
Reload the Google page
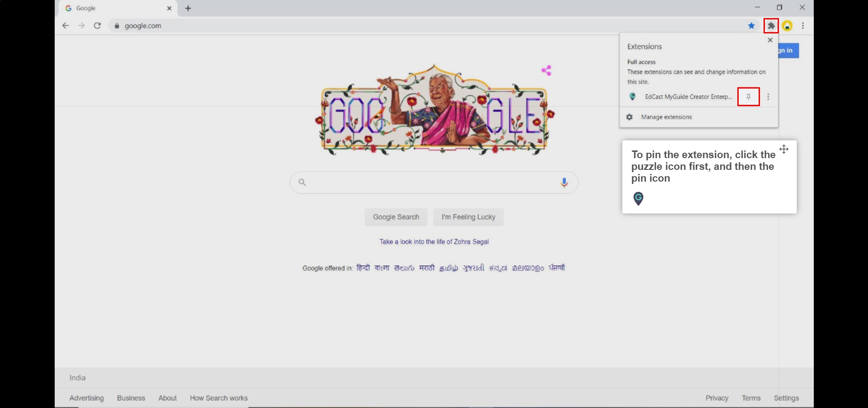[97, 26]
